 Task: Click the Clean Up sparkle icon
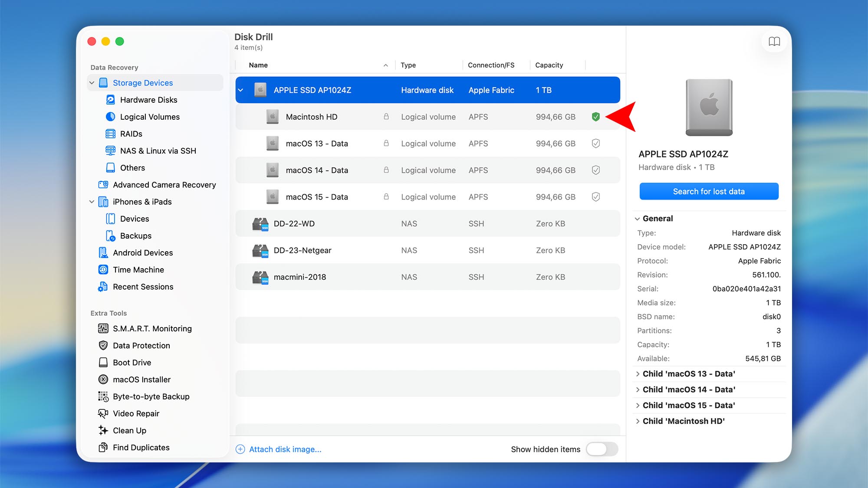pyautogui.click(x=103, y=430)
